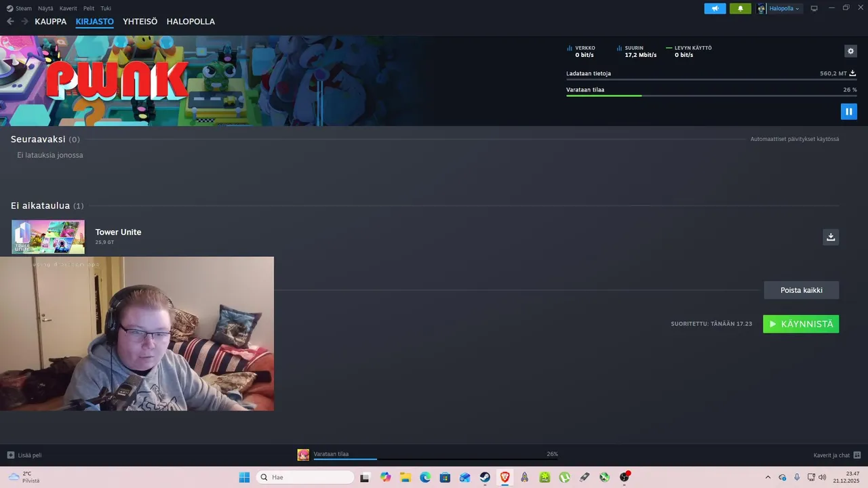Open the HALOPOLLA profile tab
The image size is (868, 488).
(x=191, y=22)
